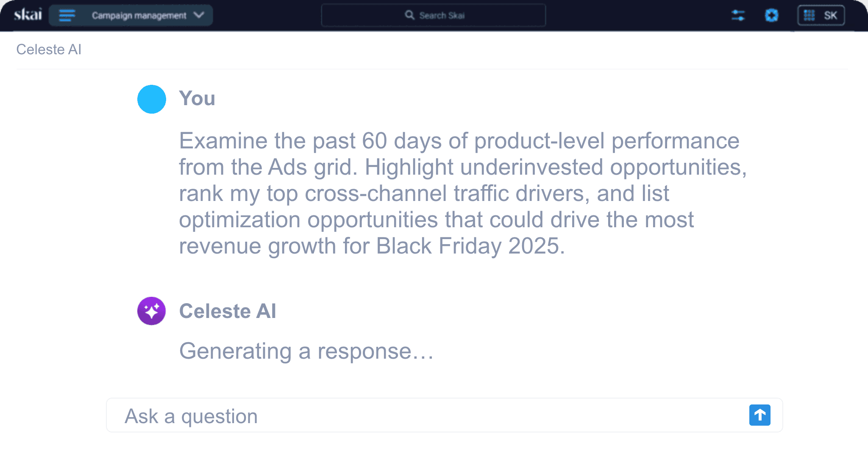Click the blue help center icon

coord(772,15)
